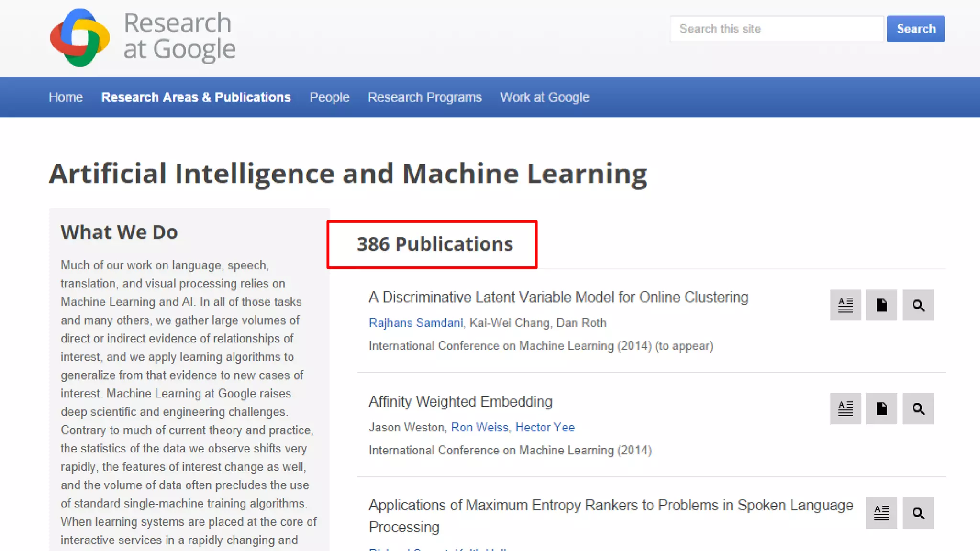Viewport: 980px width, 551px height.
Task: Open Work at Google navigation item
Action: click(x=545, y=97)
